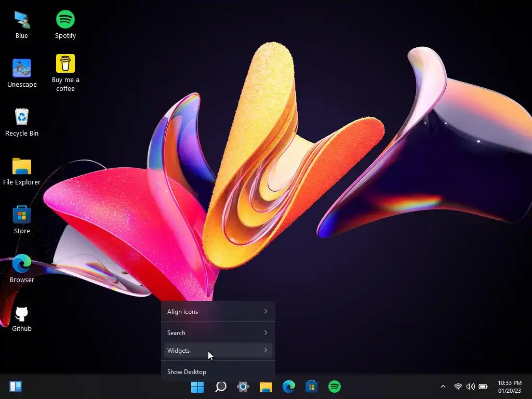
Task: Click the taskbar search magnifier
Action: click(220, 387)
